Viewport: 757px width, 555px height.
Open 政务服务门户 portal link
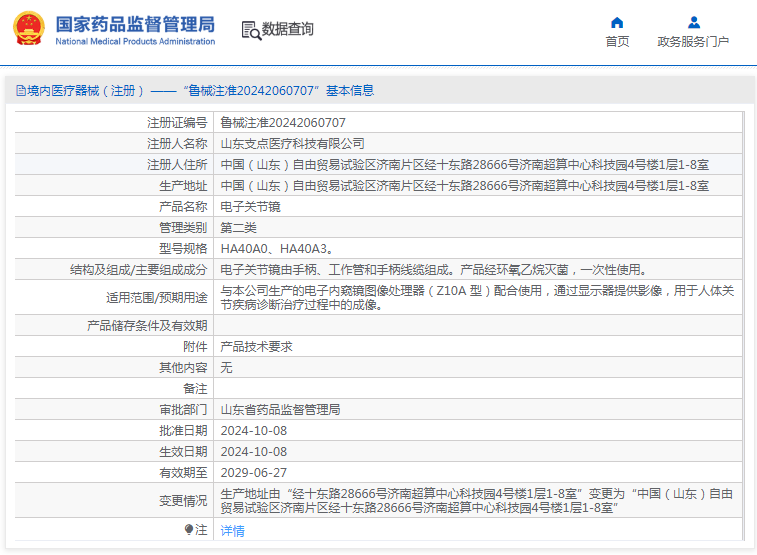(693, 42)
